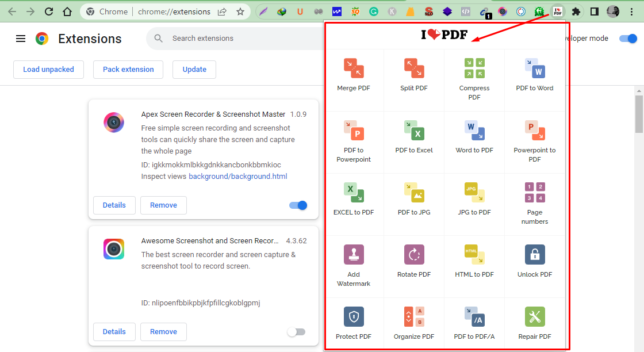
Task: Open the Rotate PDF tool
Action: point(414,261)
